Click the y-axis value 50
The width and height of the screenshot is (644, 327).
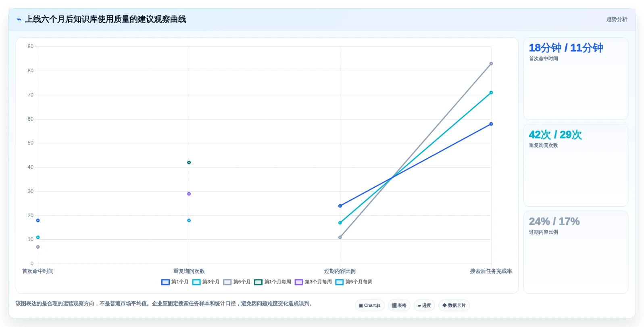(31, 143)
